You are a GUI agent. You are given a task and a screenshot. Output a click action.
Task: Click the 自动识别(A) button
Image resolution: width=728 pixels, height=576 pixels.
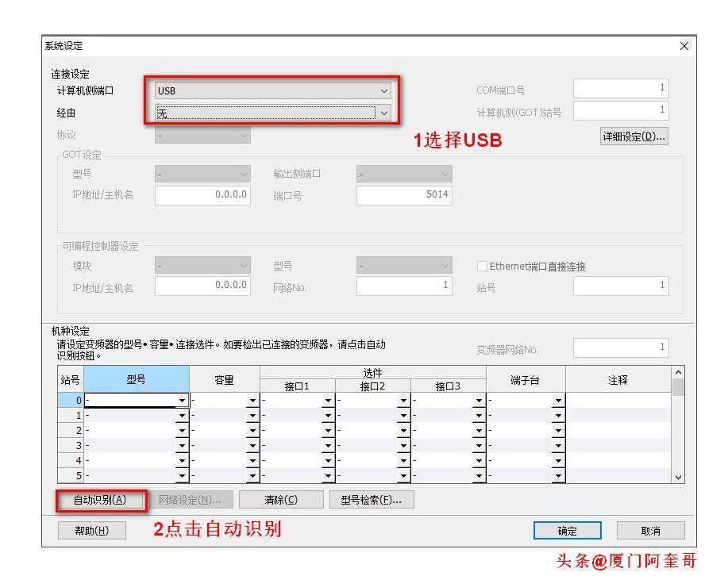tap(100, 500)
